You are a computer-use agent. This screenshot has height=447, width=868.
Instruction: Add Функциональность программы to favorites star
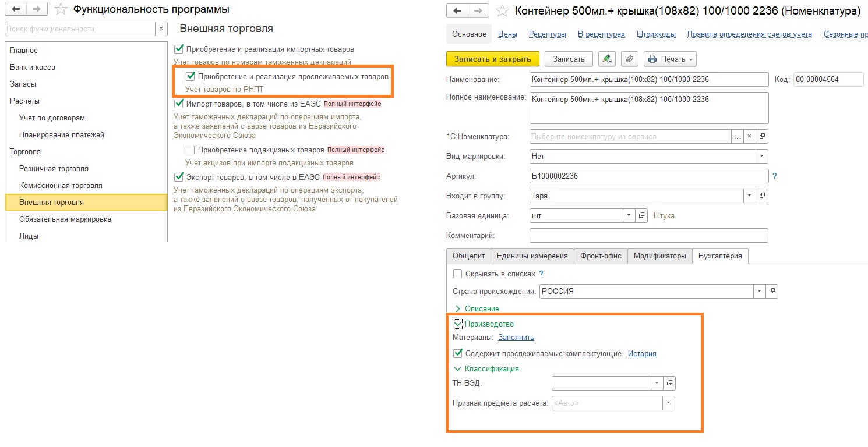[x=61, y=10]
